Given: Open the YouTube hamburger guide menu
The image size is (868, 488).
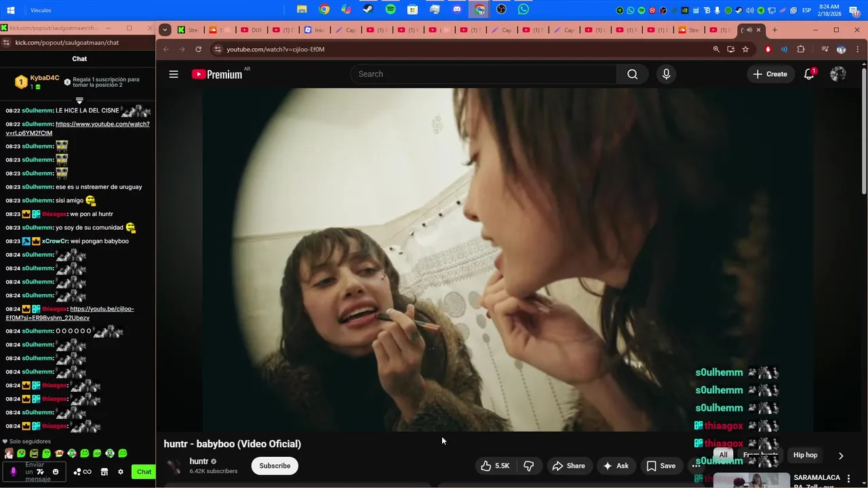Looking at the screenshot, I should [174, 74].
